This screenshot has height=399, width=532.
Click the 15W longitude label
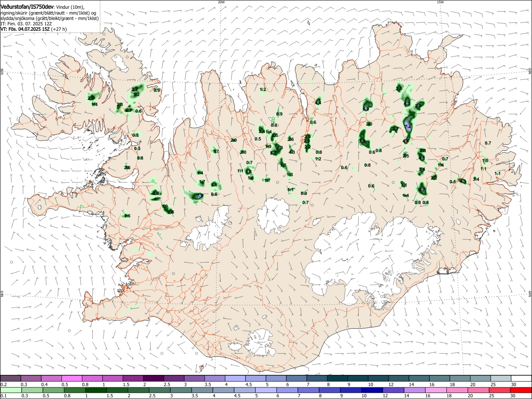tap(440, 2)
